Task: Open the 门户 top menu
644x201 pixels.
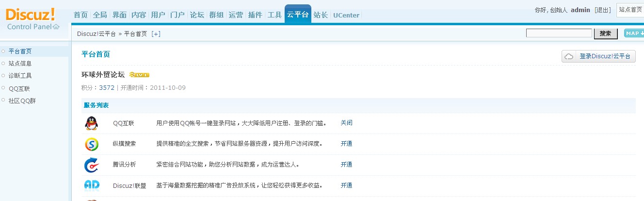Action: (x=177, y=15)
